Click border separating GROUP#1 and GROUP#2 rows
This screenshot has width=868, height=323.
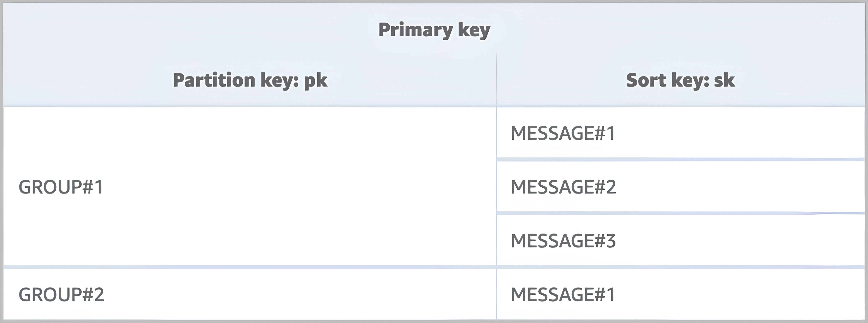point(250,267)
